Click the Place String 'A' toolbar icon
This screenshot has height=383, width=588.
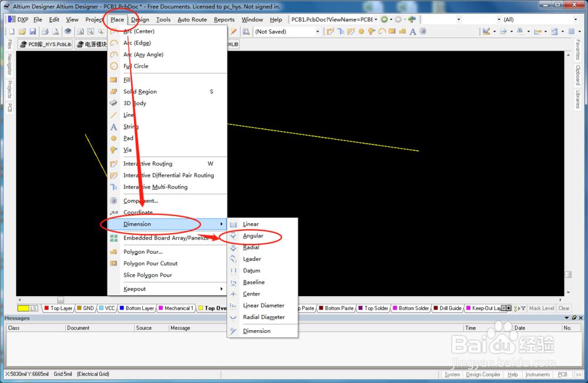[x=413, y=32]
